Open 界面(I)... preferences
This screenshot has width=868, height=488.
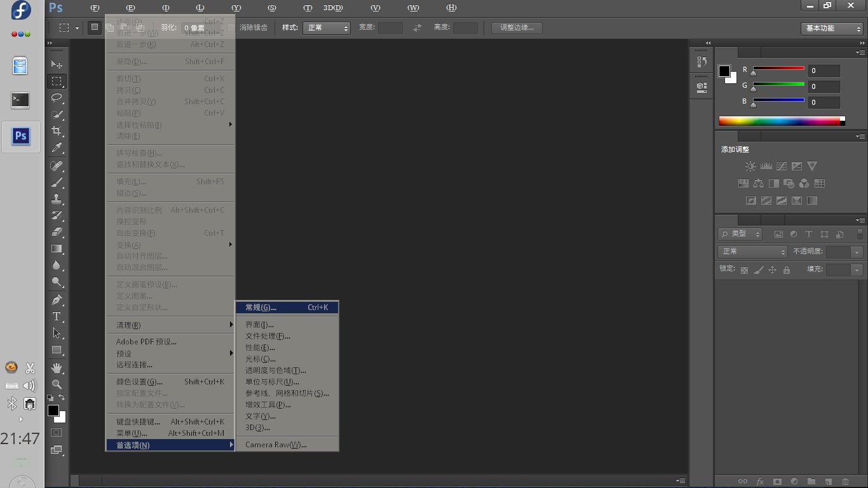click(287, 325)
